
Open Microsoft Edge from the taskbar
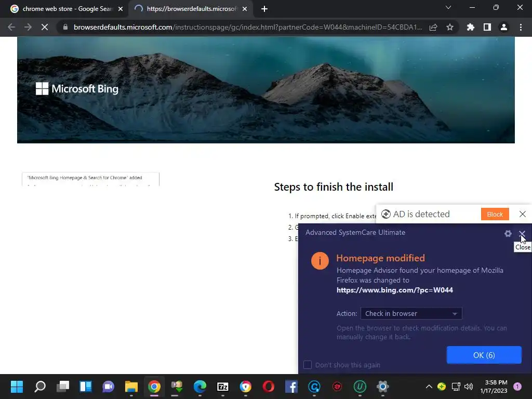coord(200,387)
